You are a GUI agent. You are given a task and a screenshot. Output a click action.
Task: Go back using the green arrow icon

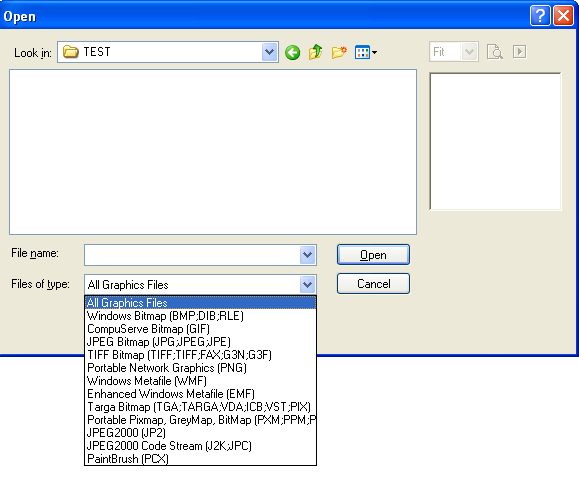[x=292, y=52]
